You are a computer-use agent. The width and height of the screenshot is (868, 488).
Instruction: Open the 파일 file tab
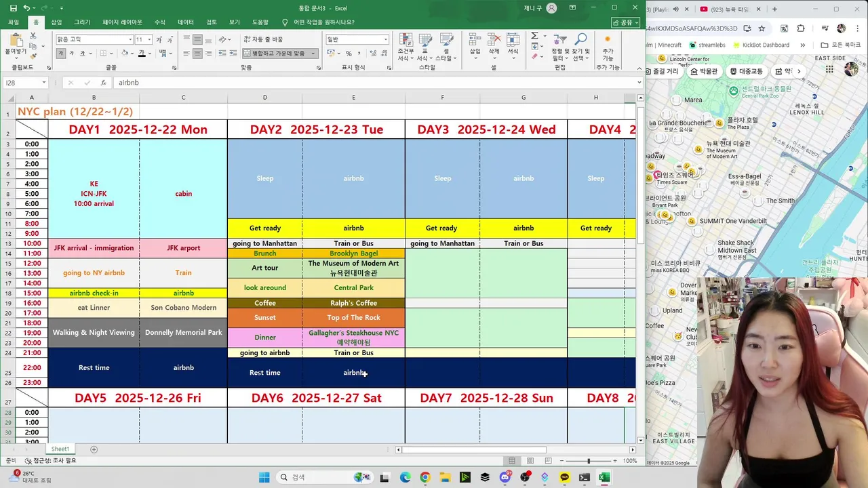[x=14, y=22]
